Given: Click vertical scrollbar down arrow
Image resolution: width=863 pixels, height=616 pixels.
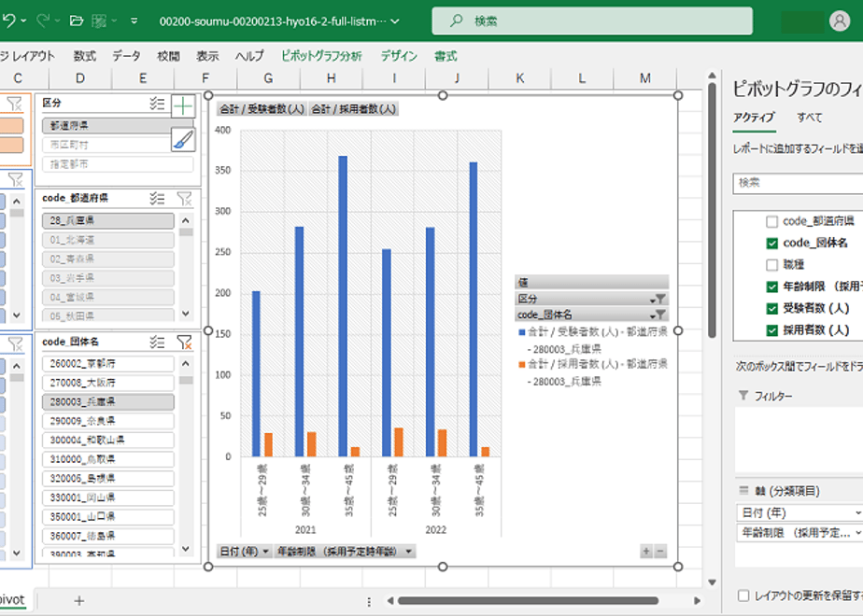Looking at the screenshot, I should [712, 581].
